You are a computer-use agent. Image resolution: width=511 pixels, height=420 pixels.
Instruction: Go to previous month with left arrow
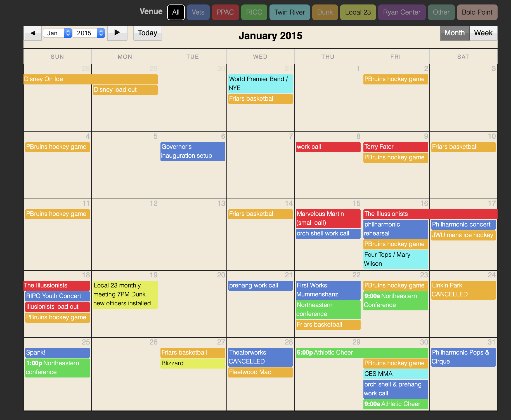(x=33, y=33)
